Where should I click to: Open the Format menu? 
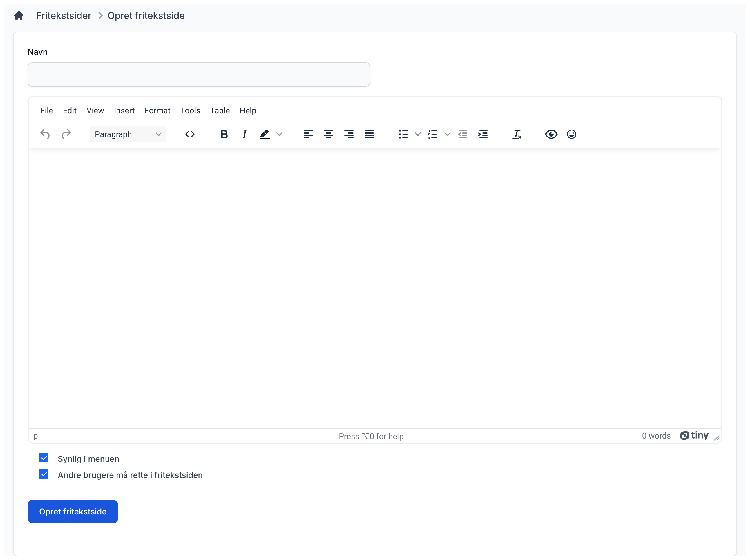point(157,110)
